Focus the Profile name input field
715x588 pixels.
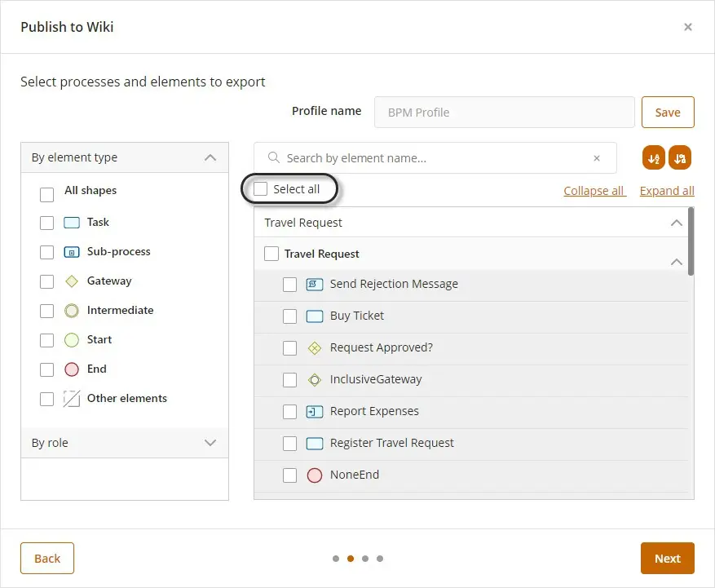tap(505, 113)
